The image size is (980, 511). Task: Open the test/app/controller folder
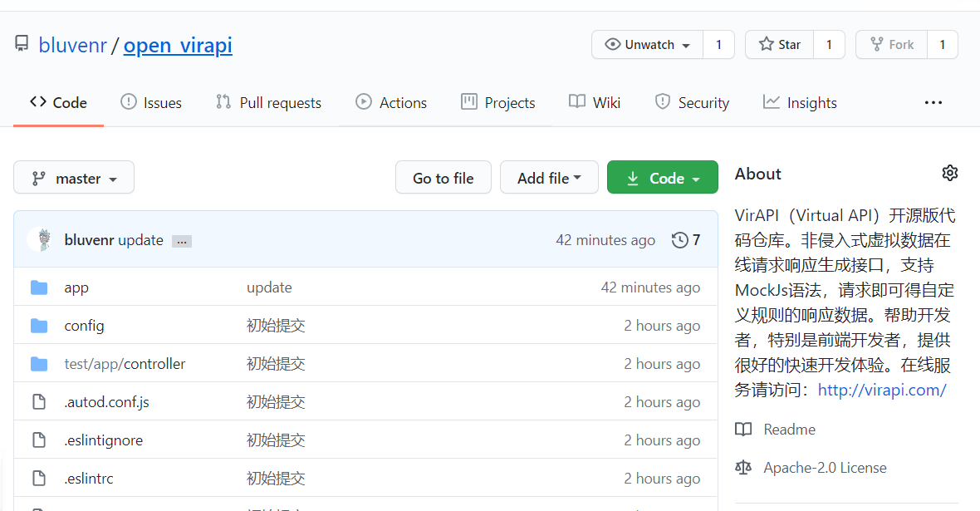(125, 364)
